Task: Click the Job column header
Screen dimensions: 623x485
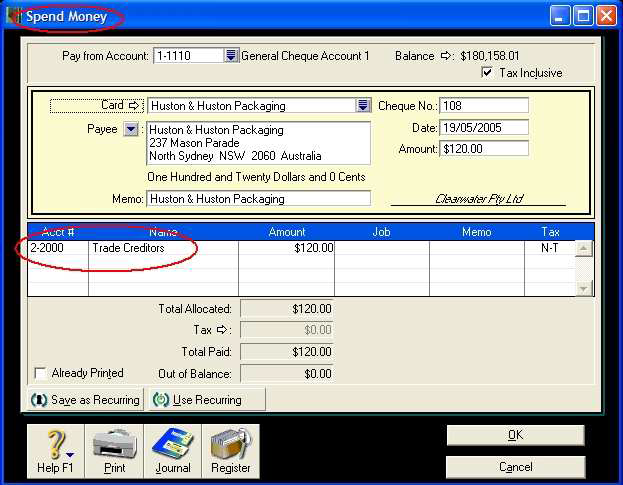Action: (x=382, y=232)
